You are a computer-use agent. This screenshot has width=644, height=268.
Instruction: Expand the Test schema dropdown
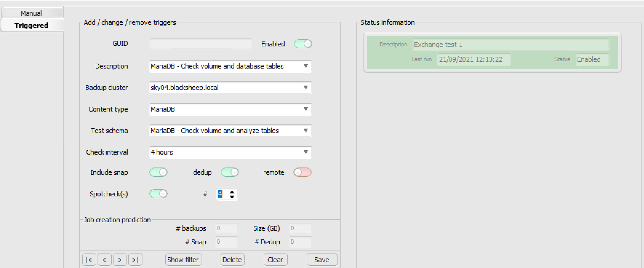click(306, 131)
